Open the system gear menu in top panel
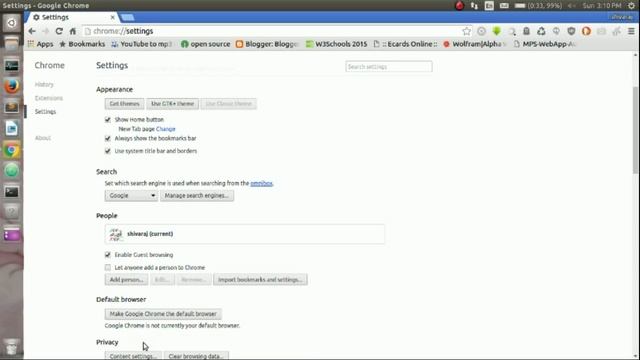The width and height of the screenshot is (640, 360). pos(631,5)
